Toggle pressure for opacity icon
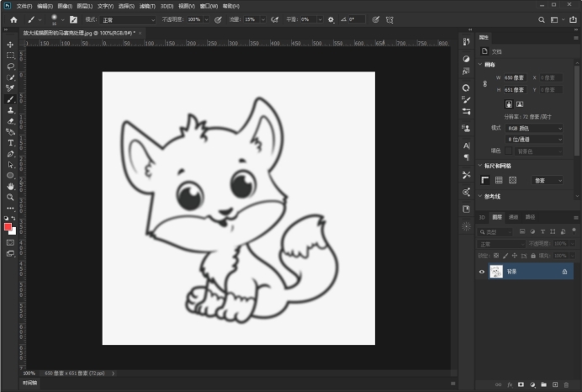 click(218, 19)
